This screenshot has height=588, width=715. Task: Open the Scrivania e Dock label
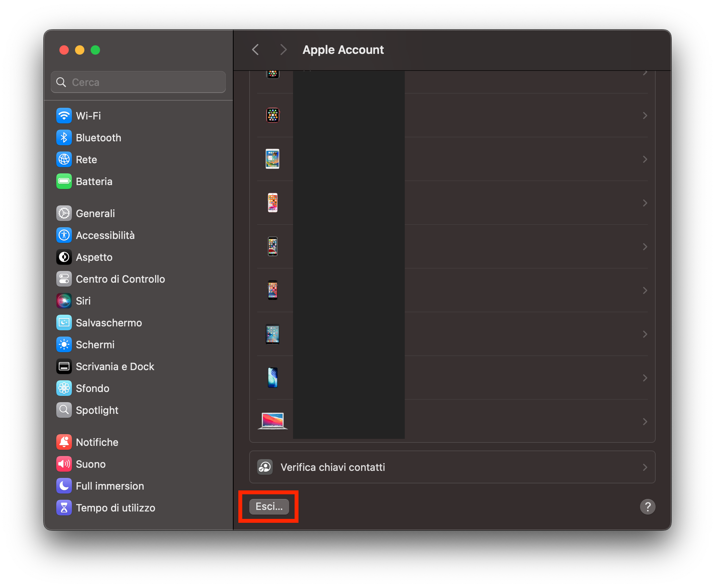coord(115,367)
